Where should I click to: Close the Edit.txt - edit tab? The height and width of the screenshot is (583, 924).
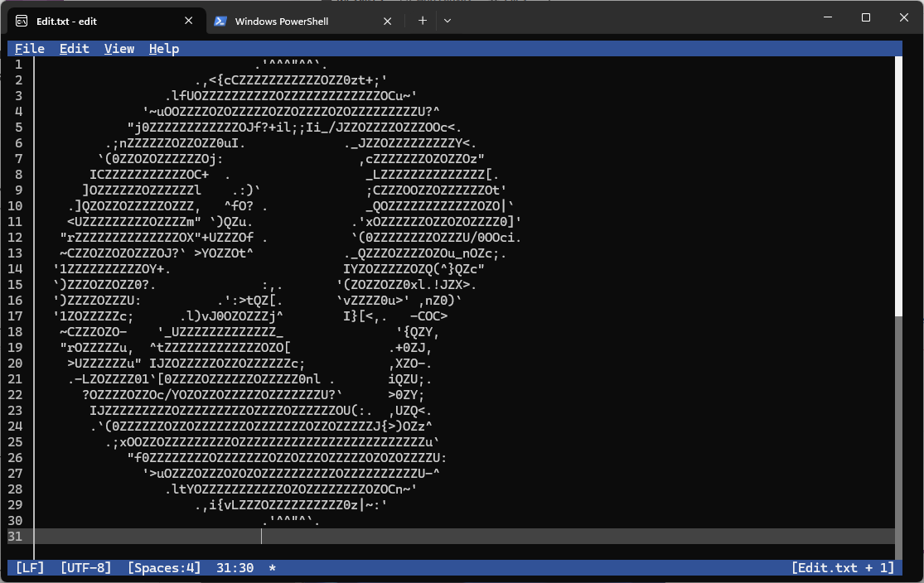(189, 21)
